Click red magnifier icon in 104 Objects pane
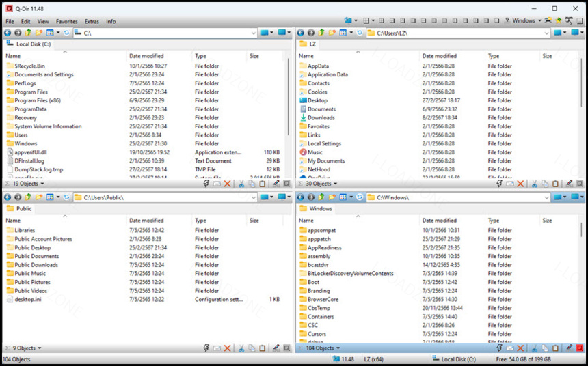This screenshot has width=588, height=366. 580,348
